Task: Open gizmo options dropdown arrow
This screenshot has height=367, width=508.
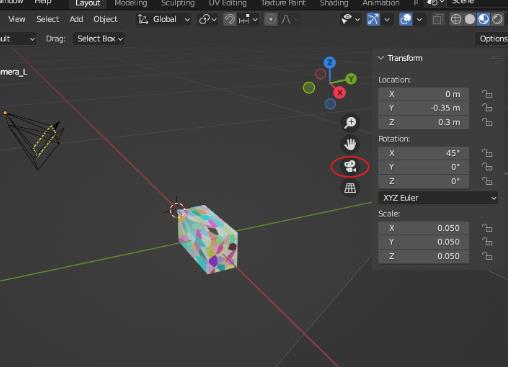Action: pyautogui.click(x=387, y=20)
